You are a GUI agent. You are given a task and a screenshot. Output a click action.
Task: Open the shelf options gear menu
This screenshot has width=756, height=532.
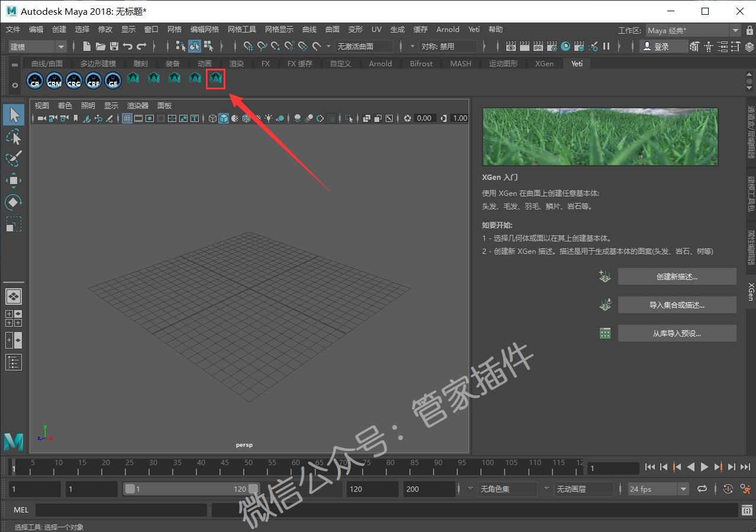pyautogui.click(x=15, y=85)
